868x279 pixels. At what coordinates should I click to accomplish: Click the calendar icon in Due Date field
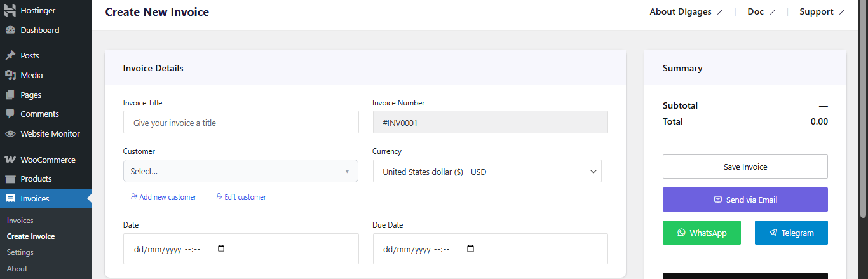pos(470,248)
